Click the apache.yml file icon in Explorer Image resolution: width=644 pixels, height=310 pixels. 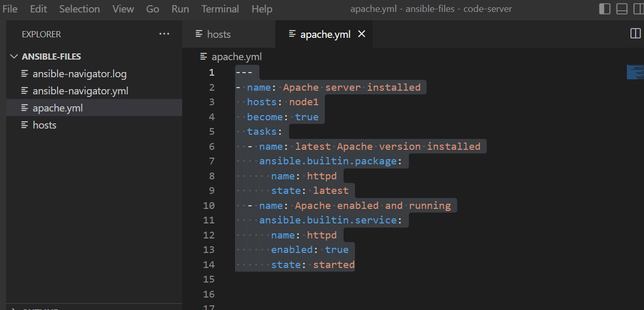pos(24,107)
